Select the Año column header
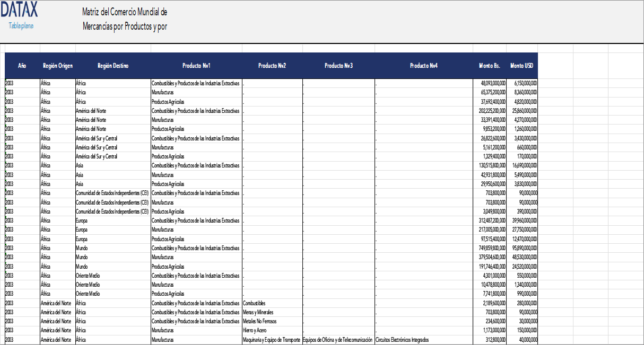This screenshot has width=644, height=345. [22, 66]
